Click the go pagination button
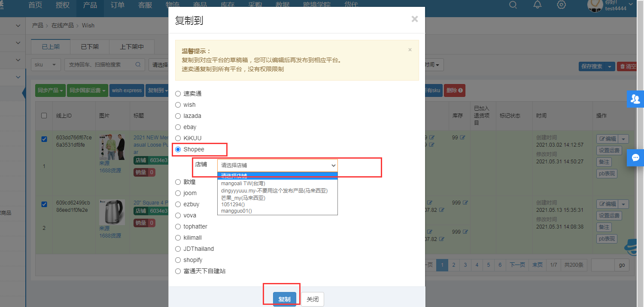 (622, 265)
